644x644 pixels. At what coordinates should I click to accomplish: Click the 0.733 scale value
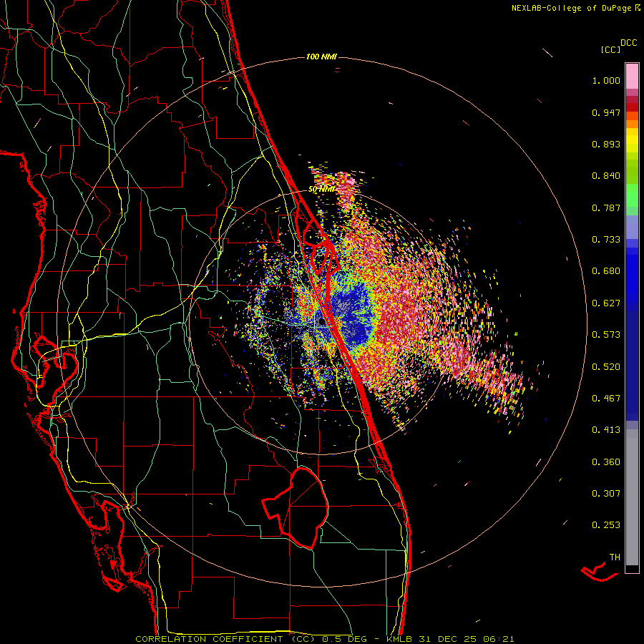606,240
